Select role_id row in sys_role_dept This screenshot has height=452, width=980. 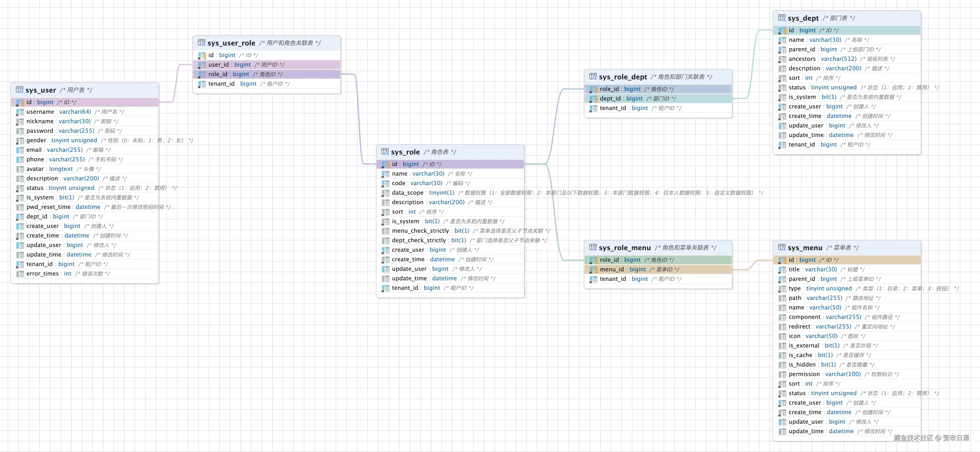pyautogui.click(x=658, y=89)
